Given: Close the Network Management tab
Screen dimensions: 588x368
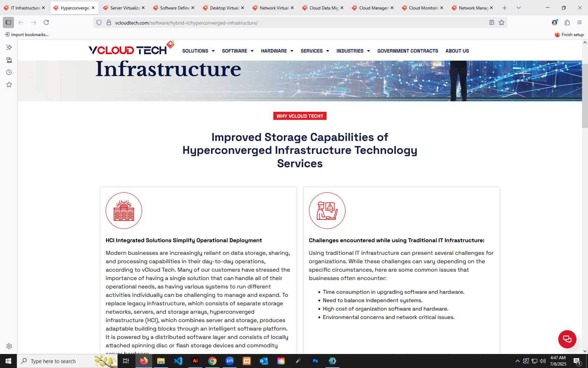Looking at the screenshot, I should point(491,8).
